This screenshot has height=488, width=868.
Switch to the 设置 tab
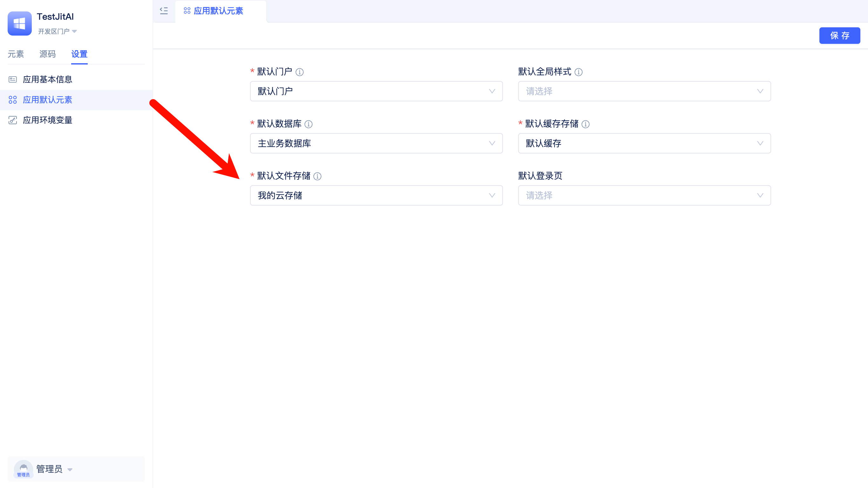coord(79,54)
